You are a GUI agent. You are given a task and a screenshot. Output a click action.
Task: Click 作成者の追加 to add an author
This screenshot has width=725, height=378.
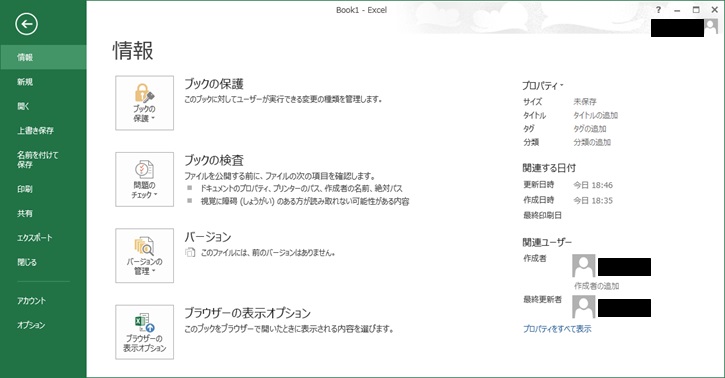pos(596,286)
